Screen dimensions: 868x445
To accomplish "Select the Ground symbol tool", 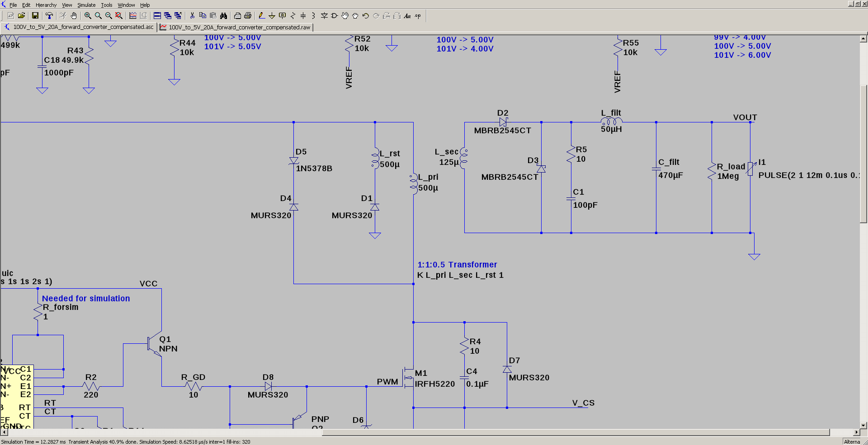I will tap(272, 16).
